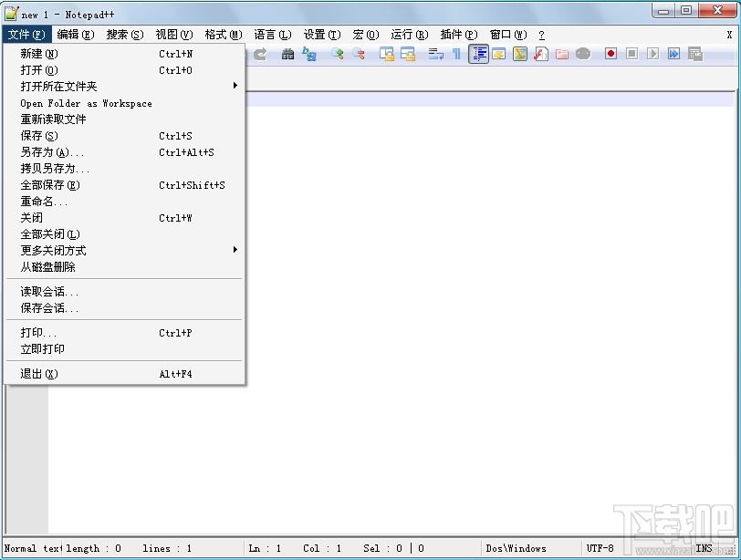
Task: Start macro recording with the red record icon
Action: tap(611, 54)
